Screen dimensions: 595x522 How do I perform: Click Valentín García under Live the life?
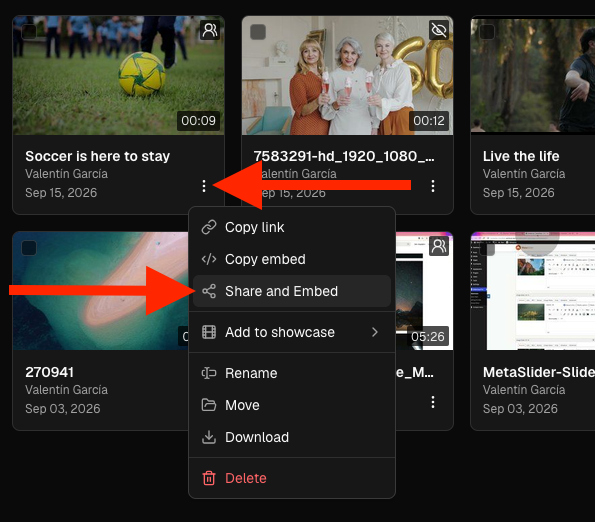[x=524, y=174]
